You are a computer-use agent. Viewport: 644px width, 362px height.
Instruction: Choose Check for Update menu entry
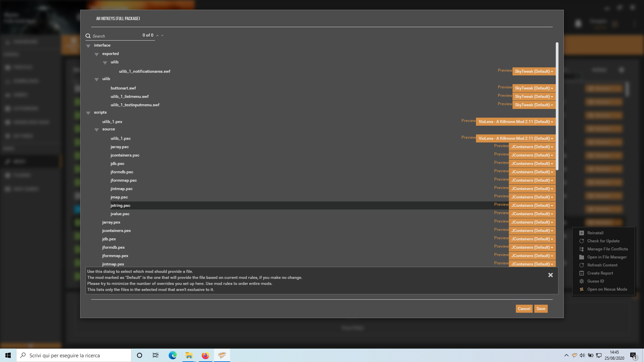tap(603, 241)
